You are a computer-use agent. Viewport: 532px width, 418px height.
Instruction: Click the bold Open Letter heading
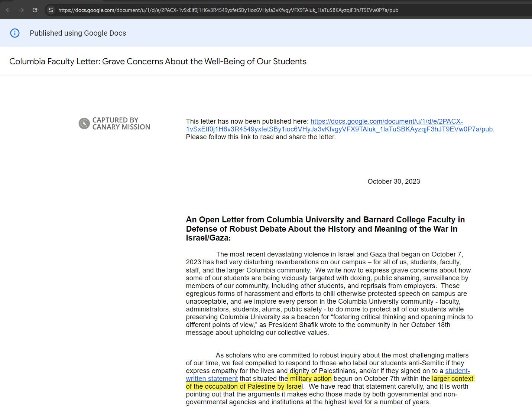click(325, 229)
